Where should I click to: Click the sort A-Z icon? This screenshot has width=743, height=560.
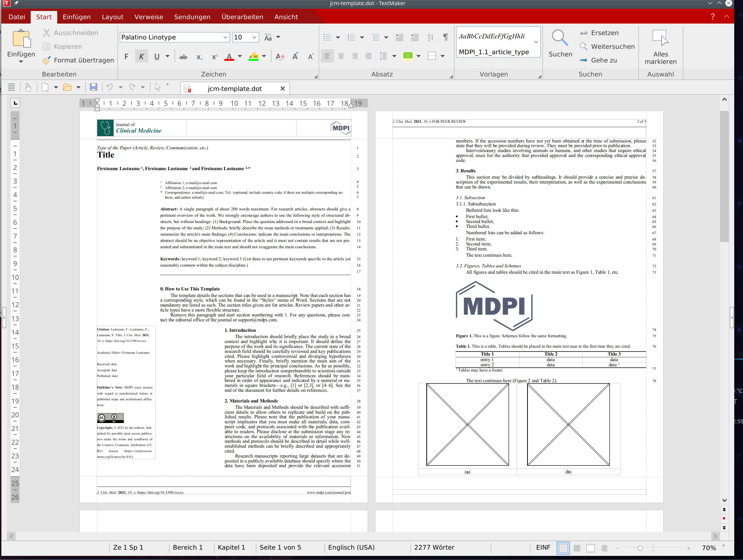click(x=430, y=37)
